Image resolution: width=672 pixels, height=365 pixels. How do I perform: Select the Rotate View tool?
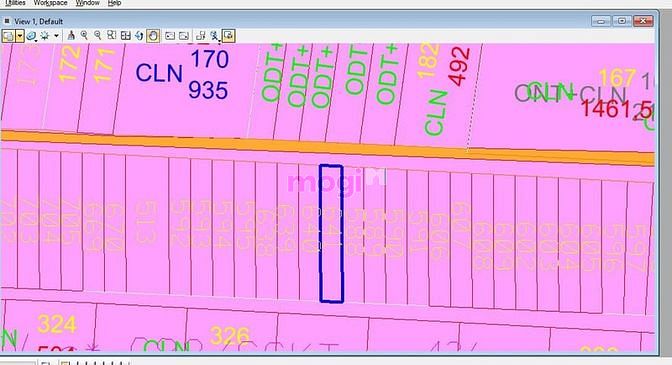click(139, 36)
